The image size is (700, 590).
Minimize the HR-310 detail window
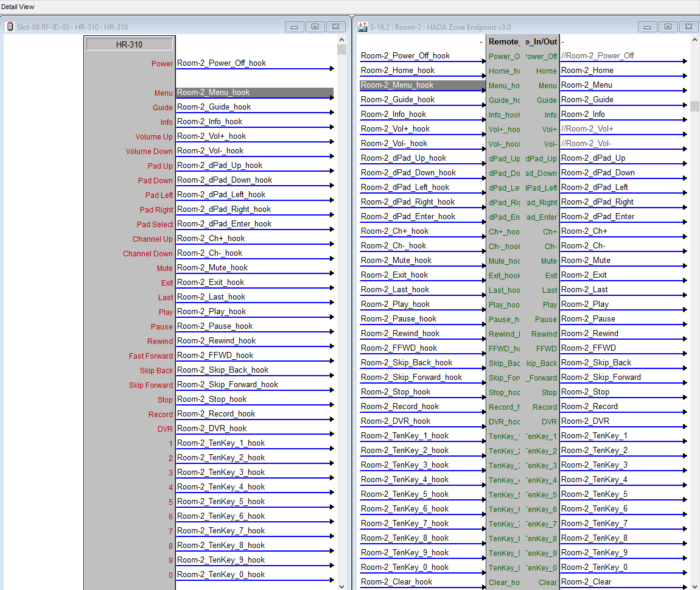[x=295, y=27]
